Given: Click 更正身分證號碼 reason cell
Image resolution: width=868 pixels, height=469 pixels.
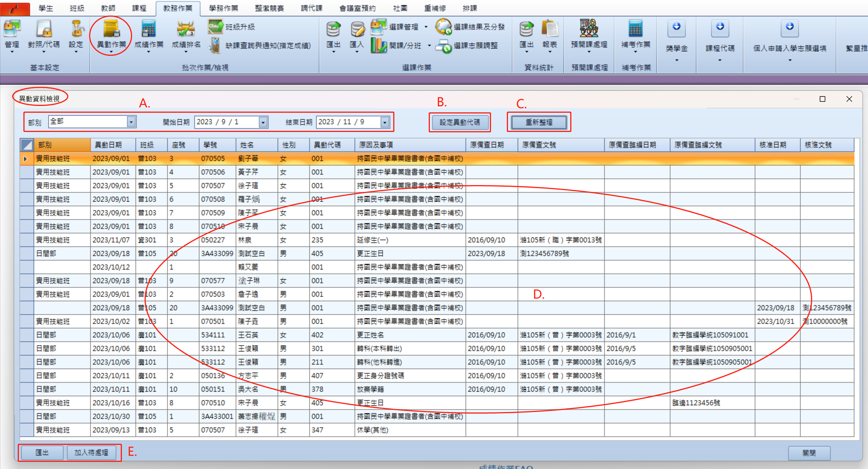Looking at the screenshot, I should click(x=410, y=376).
